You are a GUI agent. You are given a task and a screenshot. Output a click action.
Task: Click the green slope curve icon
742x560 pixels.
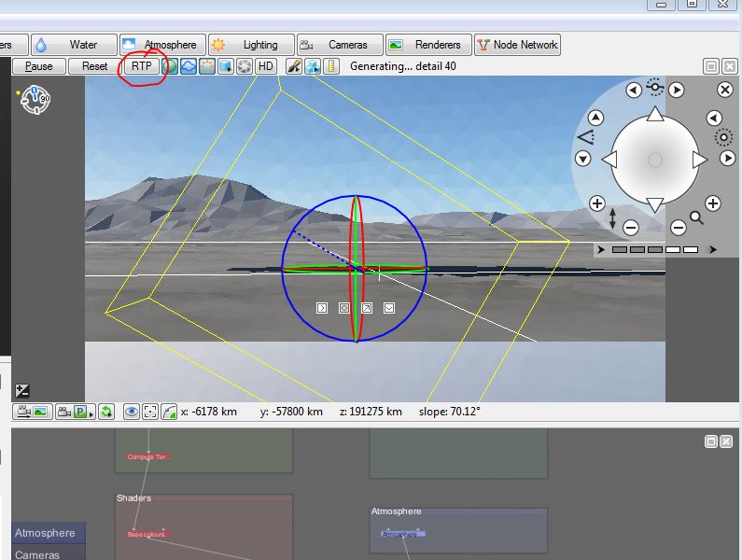[x=169, y=412]
